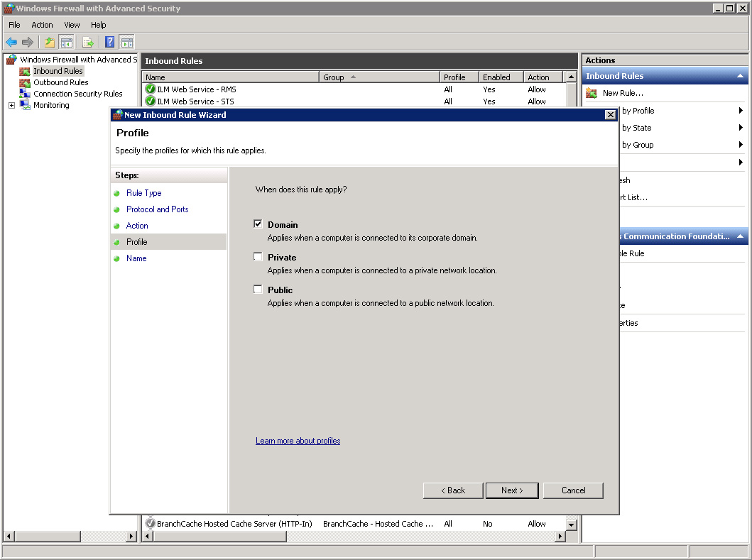Click the tree pane horizontal scroll thumb
The image size is (752, 560).
click(47, 536)
